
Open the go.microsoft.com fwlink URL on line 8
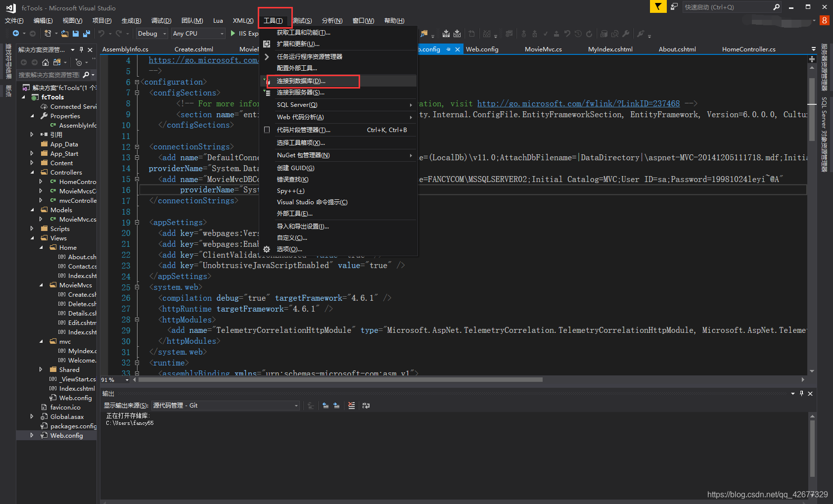[578, 104]
